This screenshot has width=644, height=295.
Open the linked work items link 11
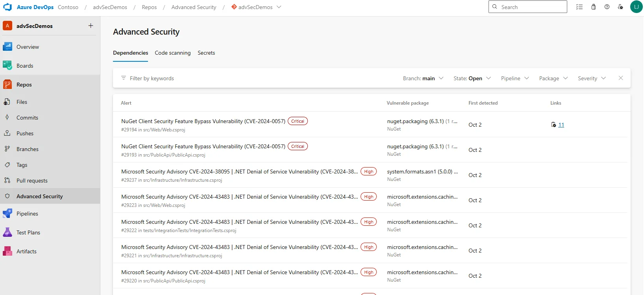tap(561, 125)
